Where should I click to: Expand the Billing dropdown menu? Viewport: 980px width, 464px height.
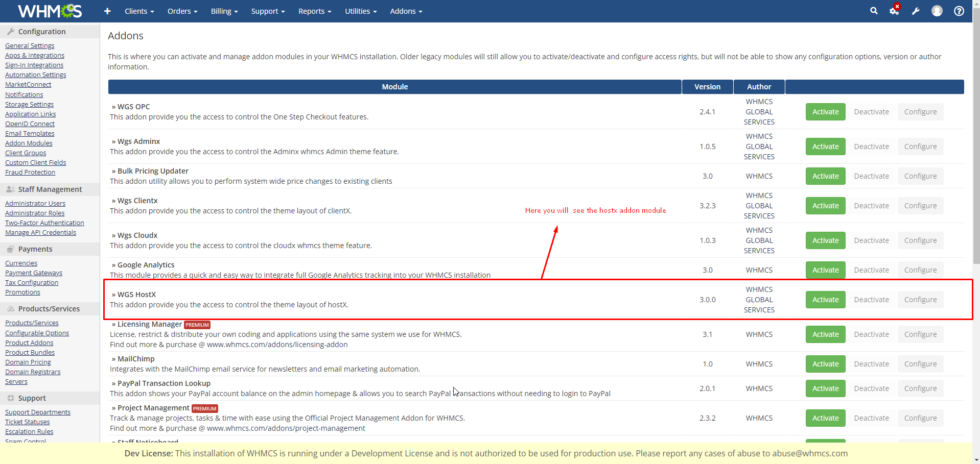(224, 11)
